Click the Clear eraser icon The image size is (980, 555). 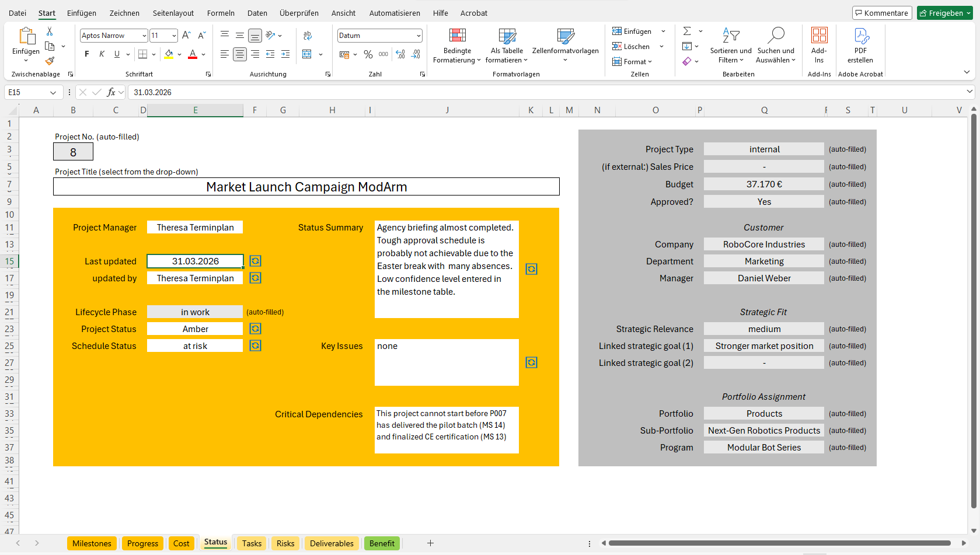click(x=687, y=61)
